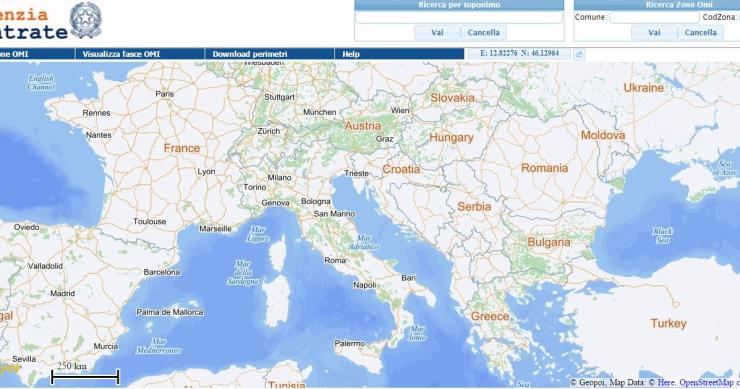Click the Zürich label on the map
The height and width of the screenshot is (389, 740).
click(269, 131)
